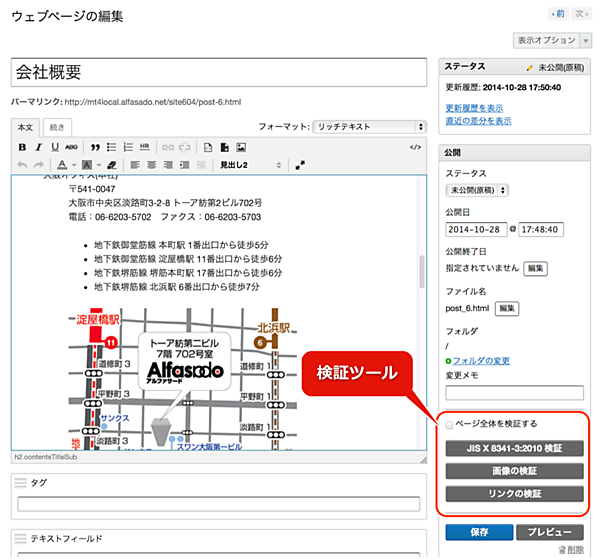
Task: Run JIS X 8341-3:2010 検証
Action: tap(515, 447)
